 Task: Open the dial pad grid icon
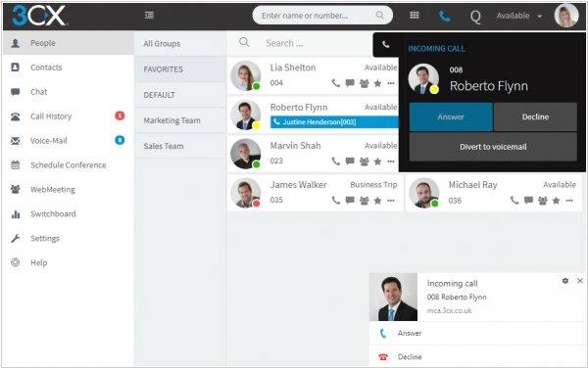(414, 16)
